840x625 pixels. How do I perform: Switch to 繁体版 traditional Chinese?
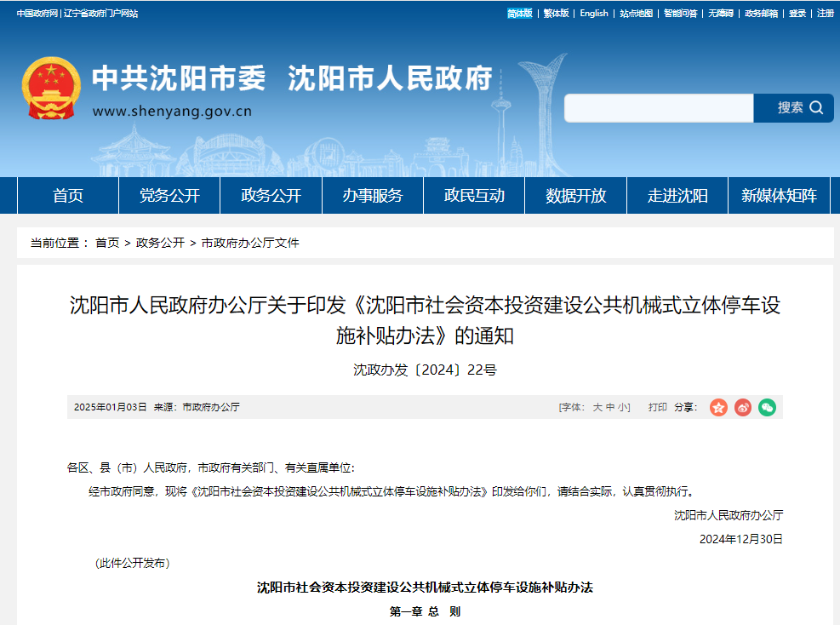pos(556,14)
